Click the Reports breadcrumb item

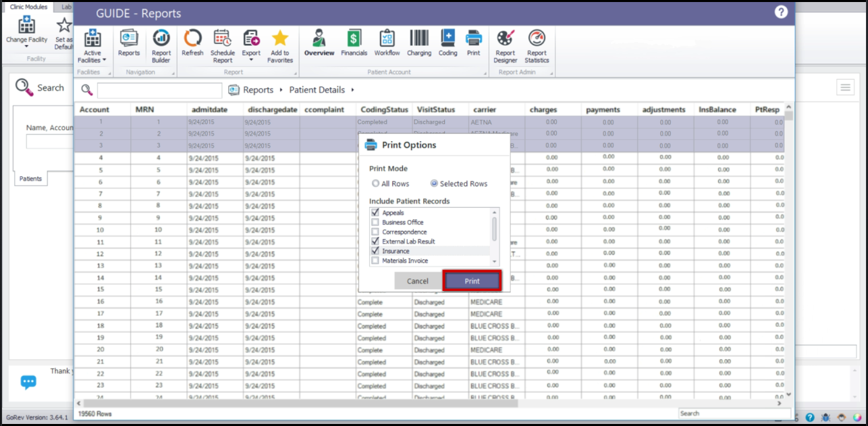[258, 90]
